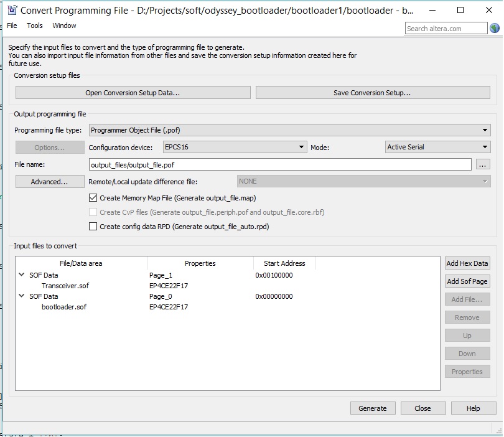Open the Advanced settings button
The image size is (504, 437).
coord(50,182)
